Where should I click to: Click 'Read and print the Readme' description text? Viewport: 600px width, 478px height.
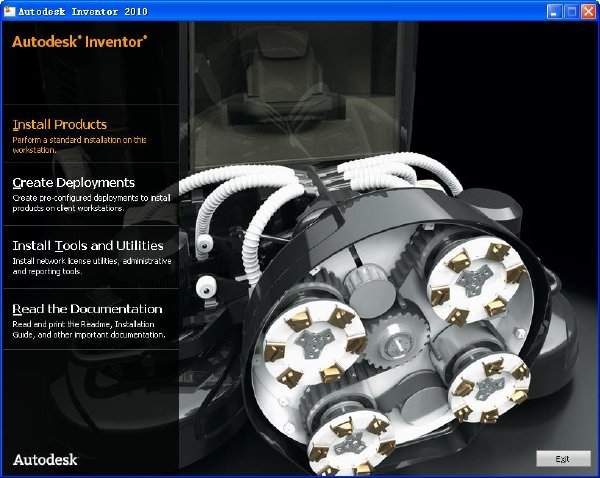[89, 329]
